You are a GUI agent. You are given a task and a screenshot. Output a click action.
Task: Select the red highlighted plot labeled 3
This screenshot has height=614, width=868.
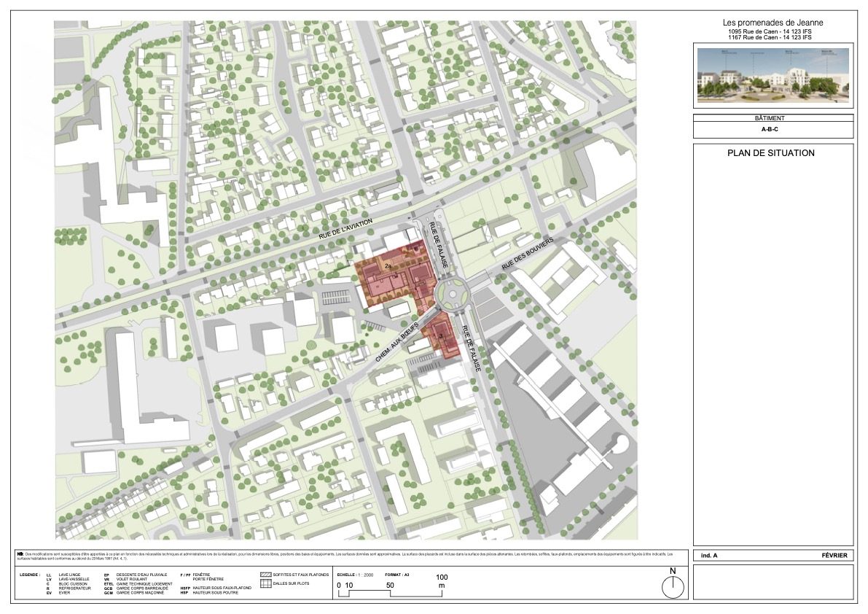click(x=443, y=337)
